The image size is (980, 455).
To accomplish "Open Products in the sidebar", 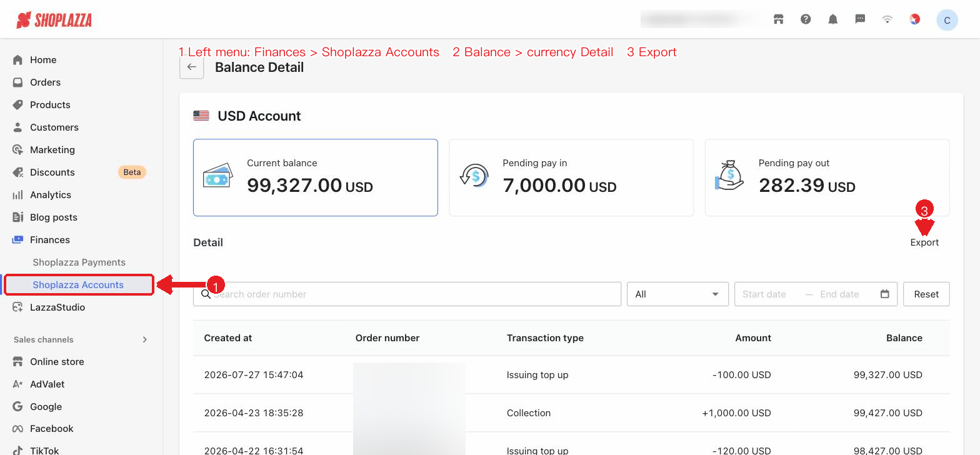I will click(50, 105).
